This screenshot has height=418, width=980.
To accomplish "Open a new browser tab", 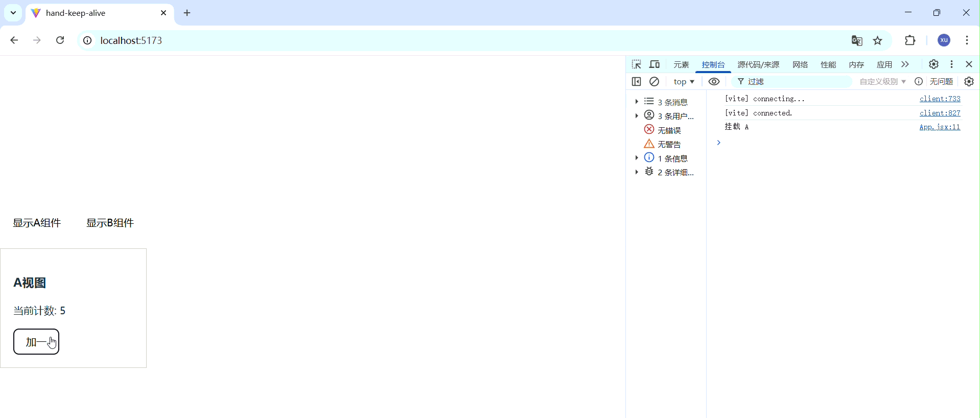I will (187, 13).
